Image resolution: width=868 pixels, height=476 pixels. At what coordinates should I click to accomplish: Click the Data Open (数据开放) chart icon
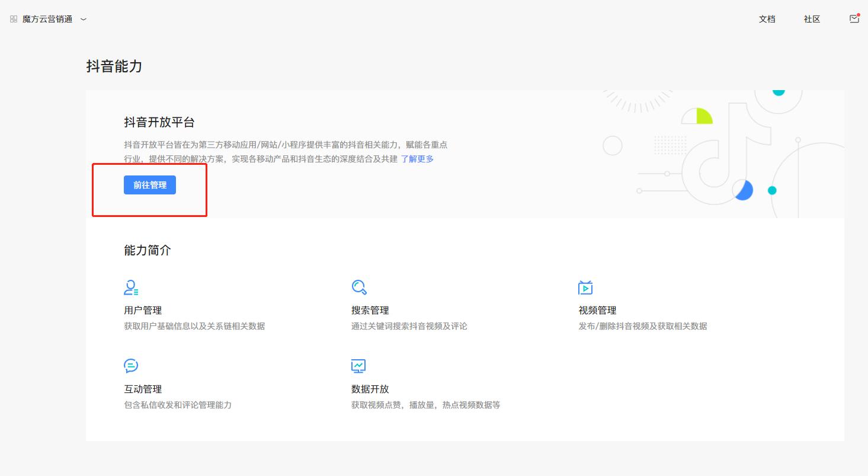(x=358, y=366)
